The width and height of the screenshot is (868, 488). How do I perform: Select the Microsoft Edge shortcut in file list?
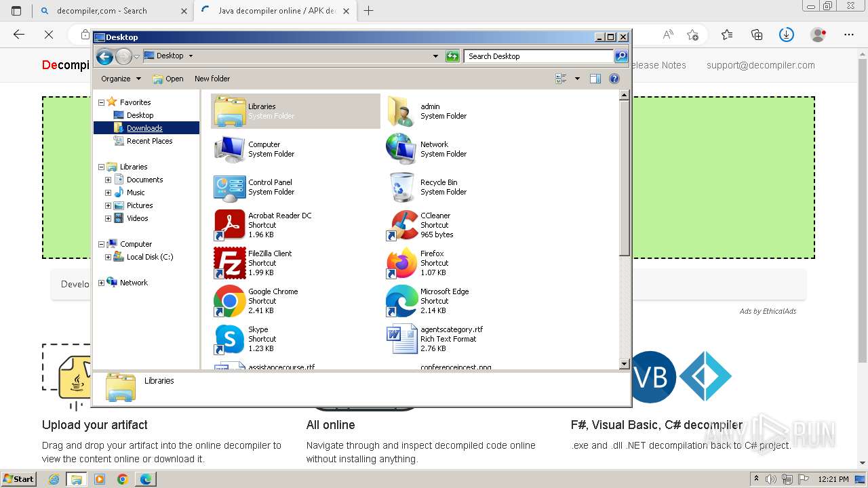tap(401, 301)
